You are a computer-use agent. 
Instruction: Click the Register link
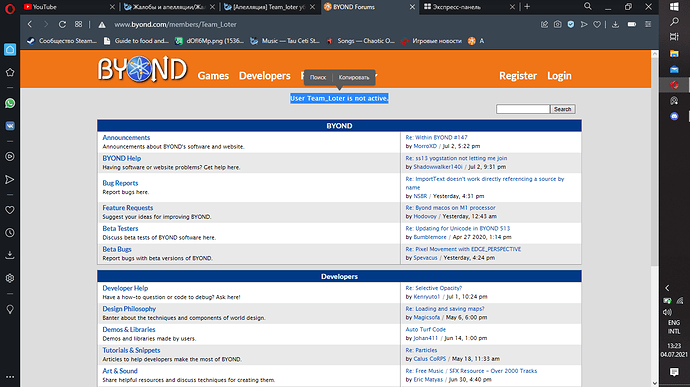click(518, 76)
